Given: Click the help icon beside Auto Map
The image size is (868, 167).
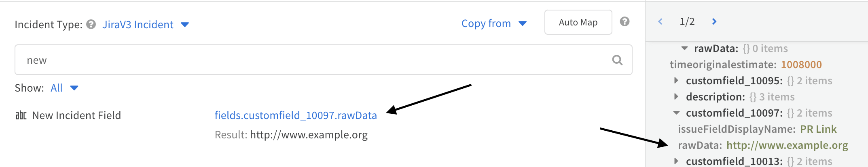Looking at the screenshot, I should pyautogui.click(x=625, y=22).
